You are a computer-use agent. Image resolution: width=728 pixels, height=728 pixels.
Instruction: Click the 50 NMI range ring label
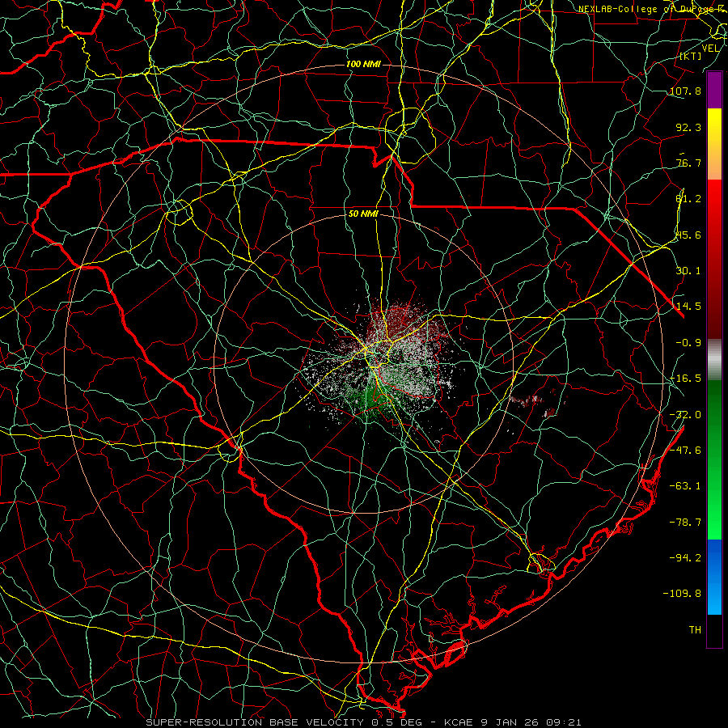(x=363, y=214)
